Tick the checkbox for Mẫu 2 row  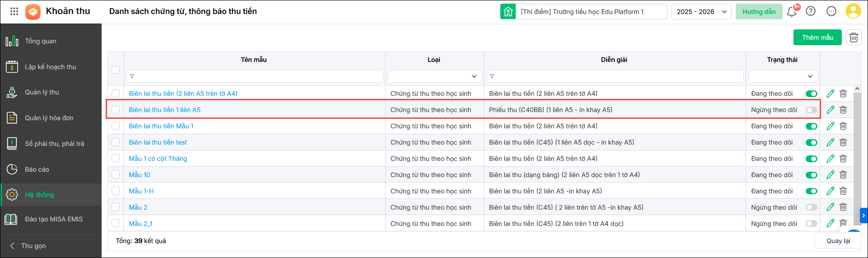coord(116,207)
